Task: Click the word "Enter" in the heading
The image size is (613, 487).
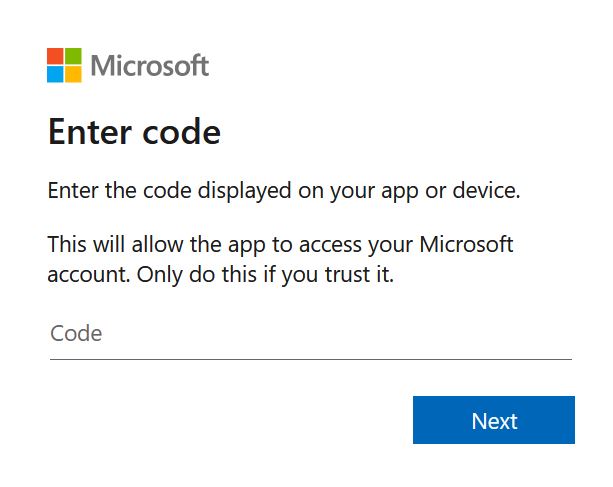Action: coord(90,132)
